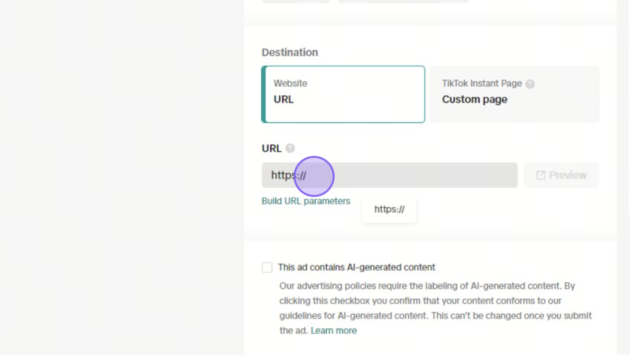Click the Destination section heading
The height and width of the screenshot is (364, 630).
click(290, 52)
